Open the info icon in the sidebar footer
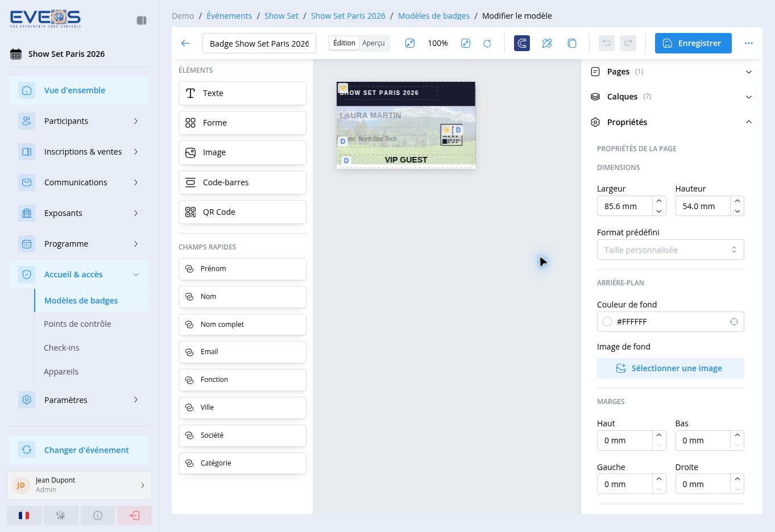Image resolution: width=775 pixels, height=532 pixels. [x=98, y=516]
